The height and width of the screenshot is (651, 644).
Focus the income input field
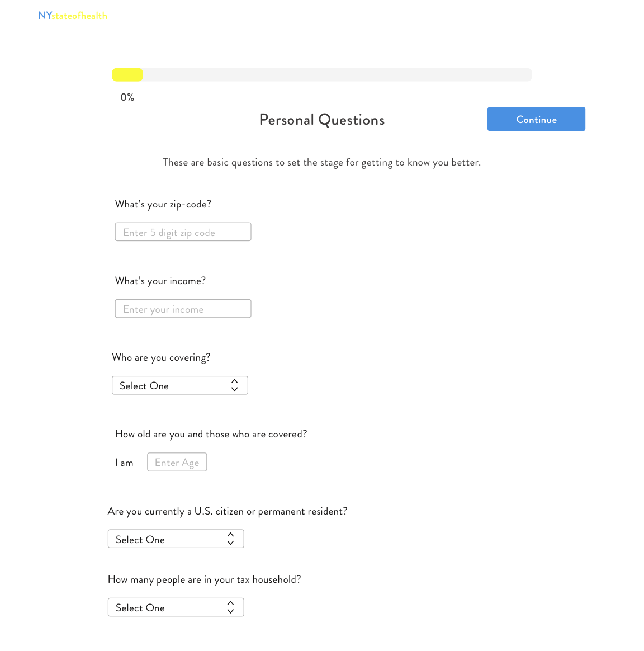pyautogui.click(x=183, y=309)
